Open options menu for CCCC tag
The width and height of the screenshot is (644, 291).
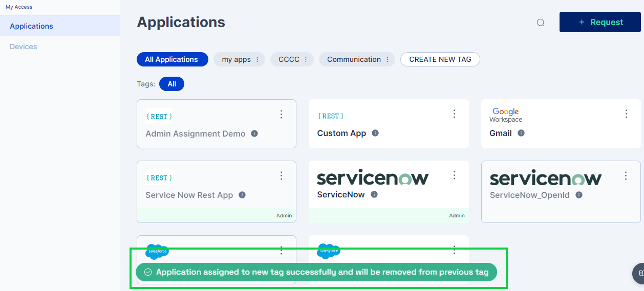pos(306,60)
